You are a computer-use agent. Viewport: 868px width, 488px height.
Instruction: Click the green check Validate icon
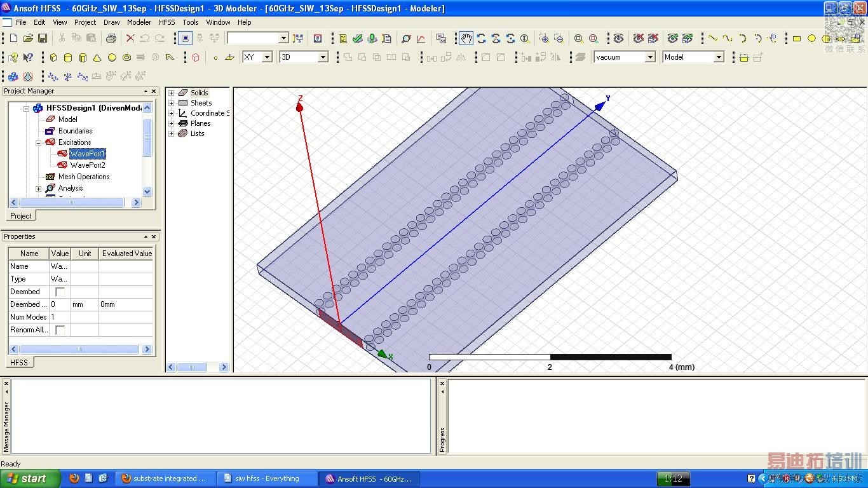[358, 38]
